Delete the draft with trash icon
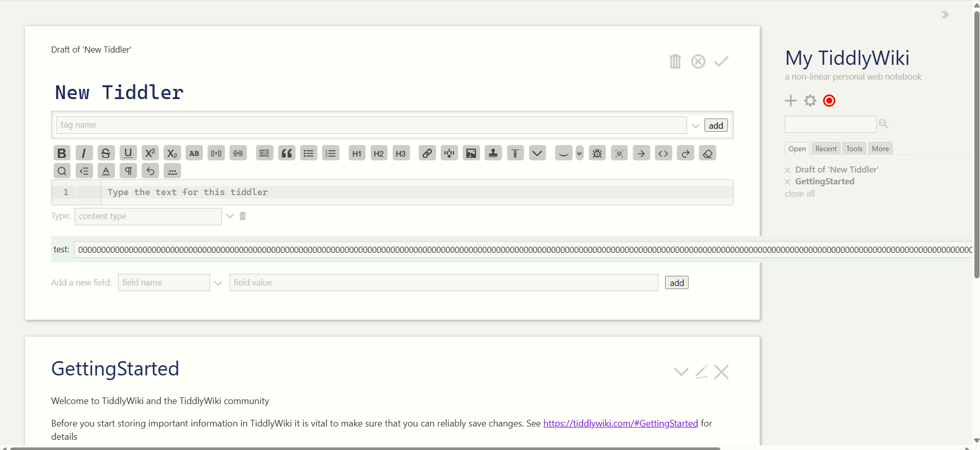 click(x=675, y=61)
